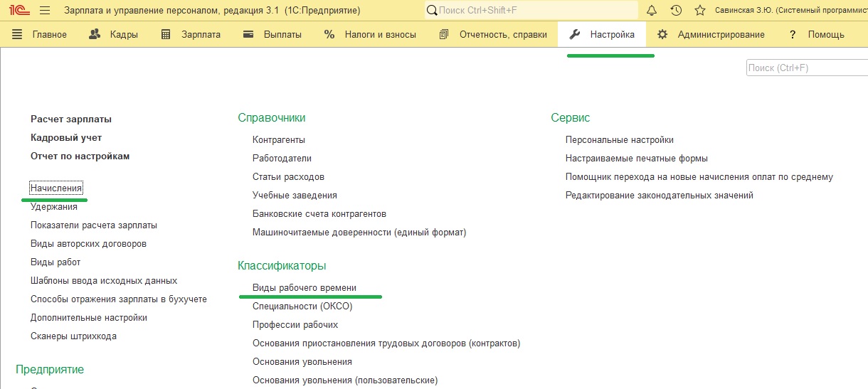Open Отчет по настройкам

click(x=80, y=156)
